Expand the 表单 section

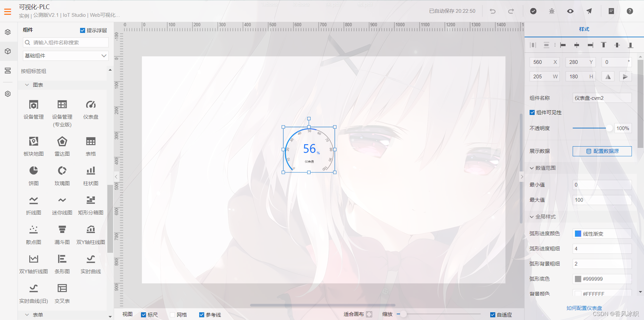pos(27,315)
